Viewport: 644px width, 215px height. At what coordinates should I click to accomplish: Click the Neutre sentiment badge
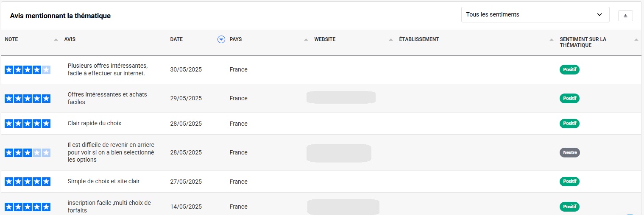click(x=569, y=152)
